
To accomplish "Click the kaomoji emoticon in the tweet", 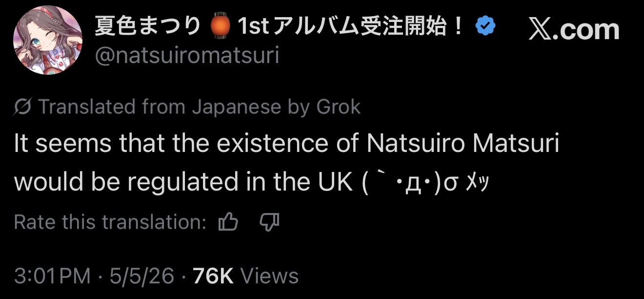I will (x=425, y=182).
